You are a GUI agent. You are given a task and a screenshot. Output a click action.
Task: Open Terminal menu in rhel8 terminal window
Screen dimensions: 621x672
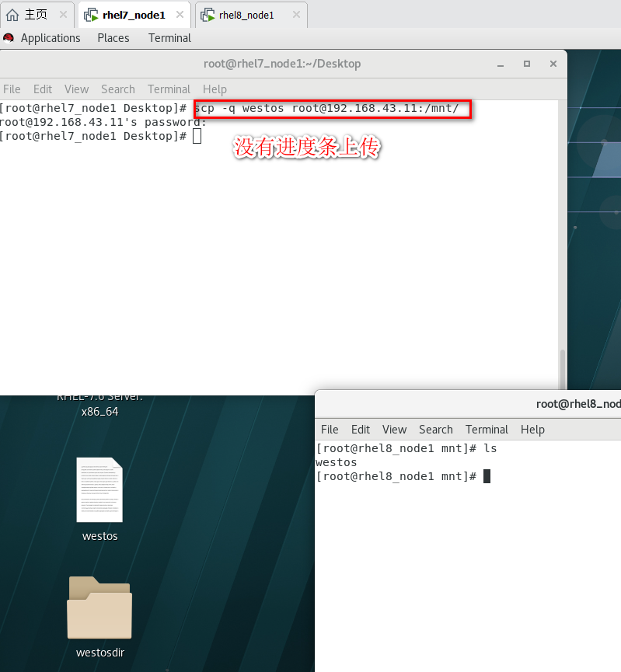pos(487,430)
